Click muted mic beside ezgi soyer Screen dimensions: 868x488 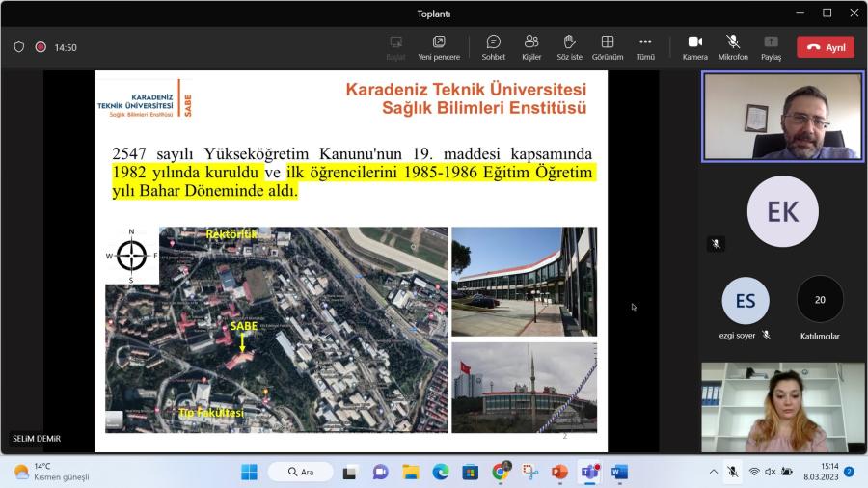tap(766, 335)
